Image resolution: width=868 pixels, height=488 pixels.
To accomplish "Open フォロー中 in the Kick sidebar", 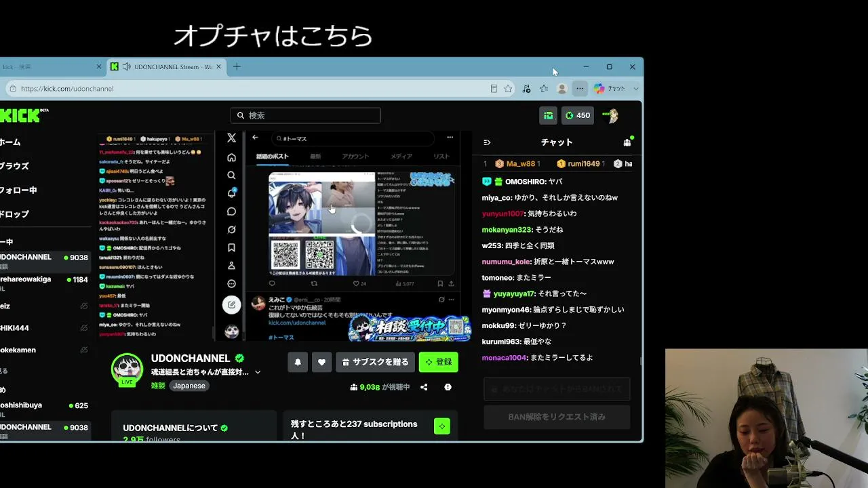I will click(x=18, y=190).
